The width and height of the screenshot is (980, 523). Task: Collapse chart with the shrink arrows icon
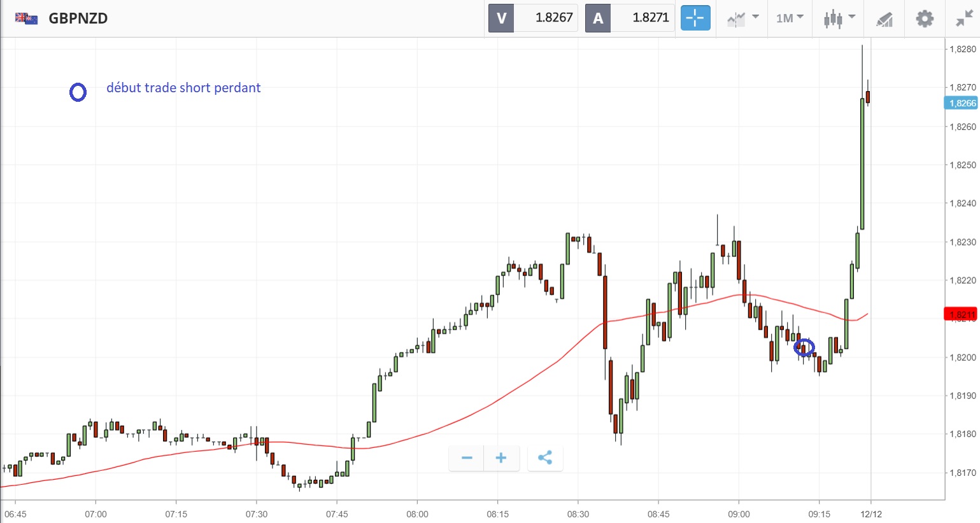964,18
